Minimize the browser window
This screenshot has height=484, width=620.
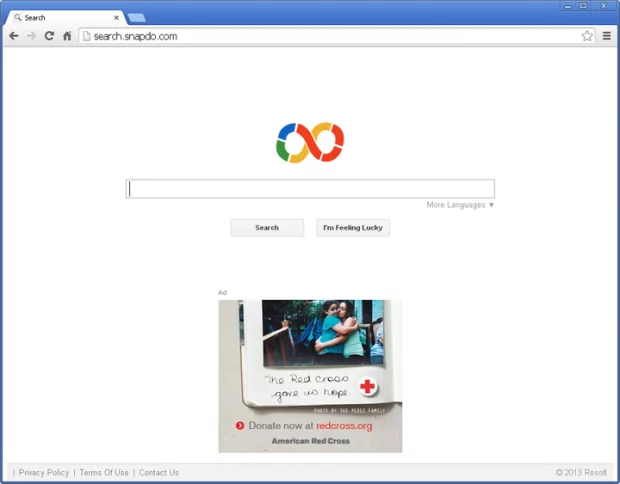coord(568,6)
